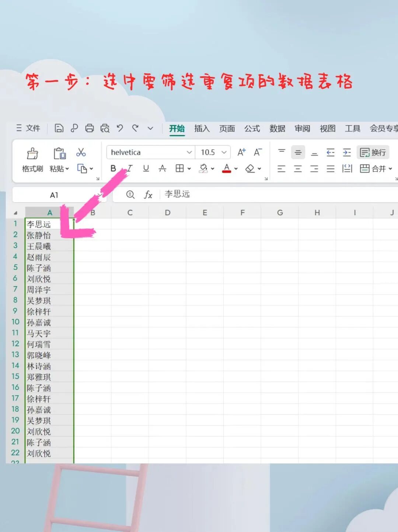Click the Cut scissors icon
The image size is (398, 532).
pos(81,152)
